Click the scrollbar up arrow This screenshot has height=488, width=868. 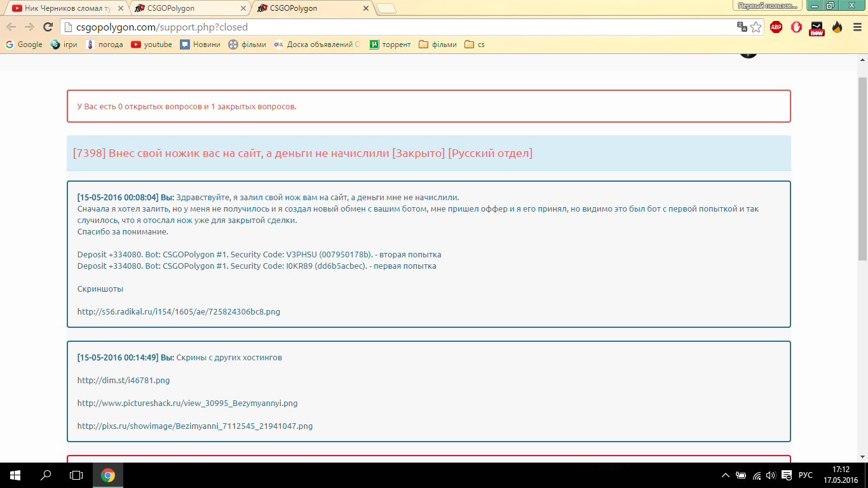point(862,58)
